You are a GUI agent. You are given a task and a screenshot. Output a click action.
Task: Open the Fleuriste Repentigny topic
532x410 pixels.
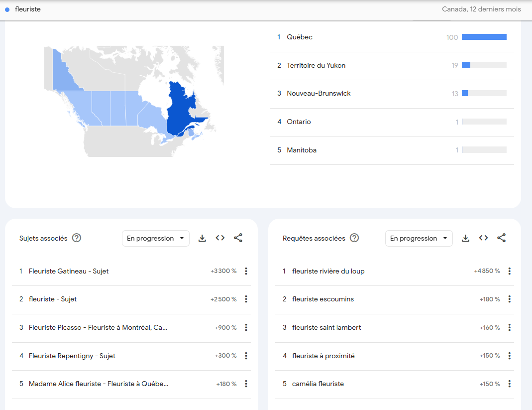(x=72, y=356)
